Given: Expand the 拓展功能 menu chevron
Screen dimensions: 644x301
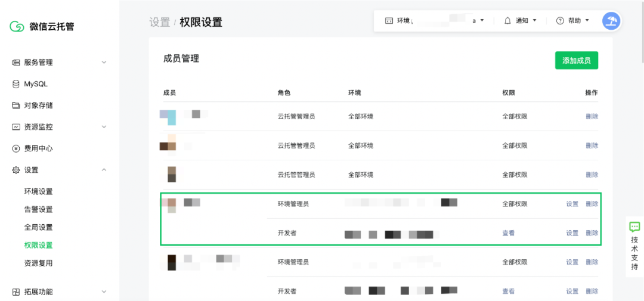Looking at the screenshot, I should click(104, 292).
